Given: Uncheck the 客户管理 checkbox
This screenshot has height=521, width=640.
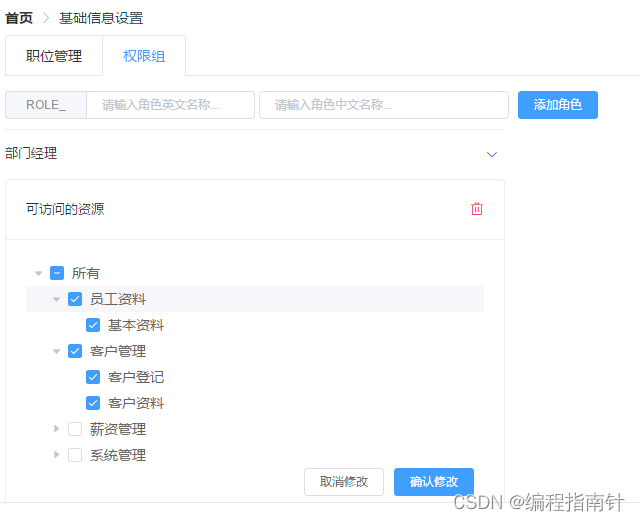Looking at the screenshot, I should click(75, 351).
